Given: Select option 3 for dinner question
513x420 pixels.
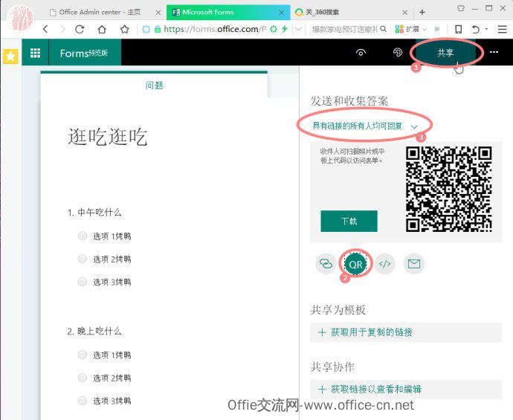Looking at the screenshot, I should click(82, 400).
